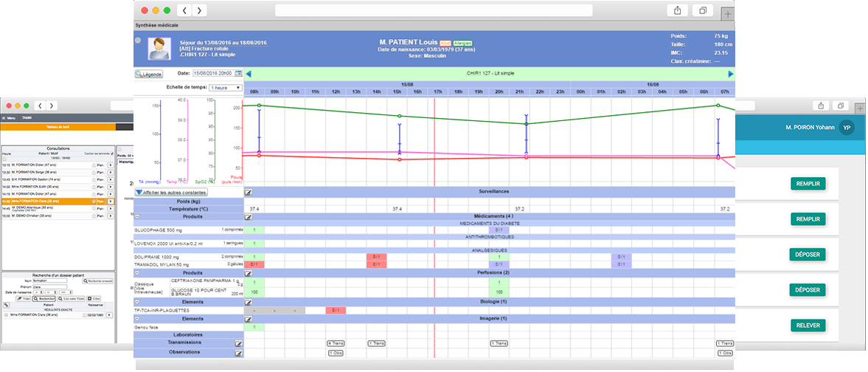Select the 'Tableau de bord' tab
This screenshot has height=372, width=868.
coord(58,127)
